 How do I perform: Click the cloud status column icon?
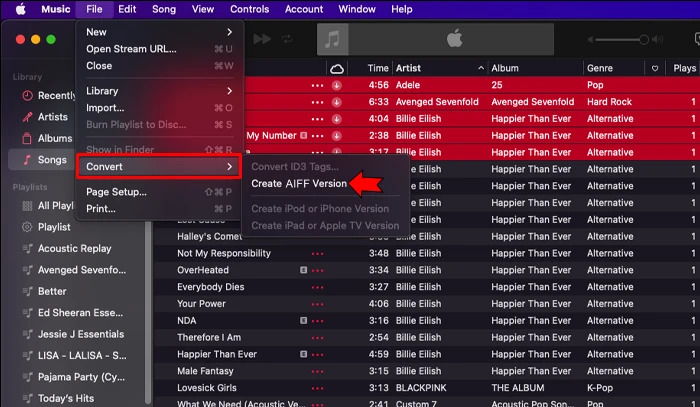pos(336,68)
